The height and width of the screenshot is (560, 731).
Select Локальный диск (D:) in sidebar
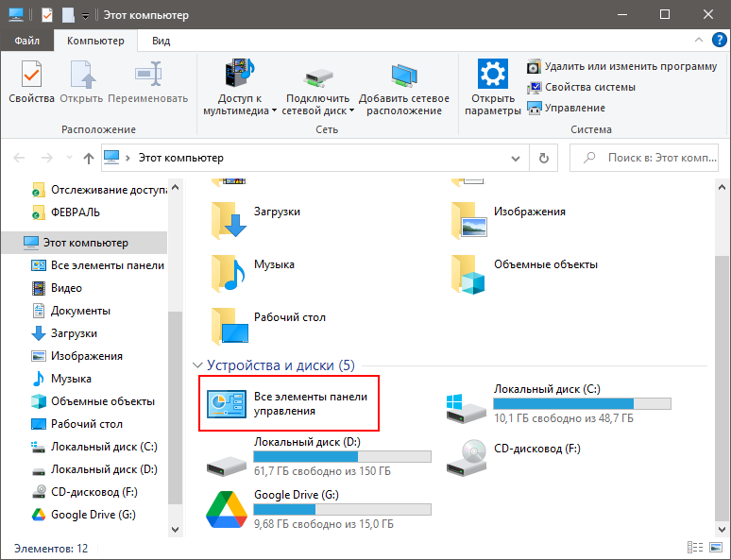[94, 469]
